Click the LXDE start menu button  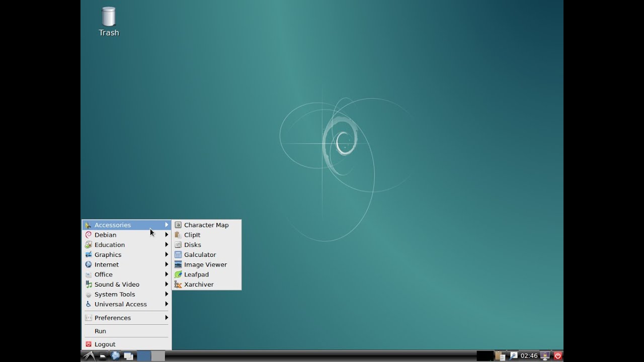click(x=89, y=356)
